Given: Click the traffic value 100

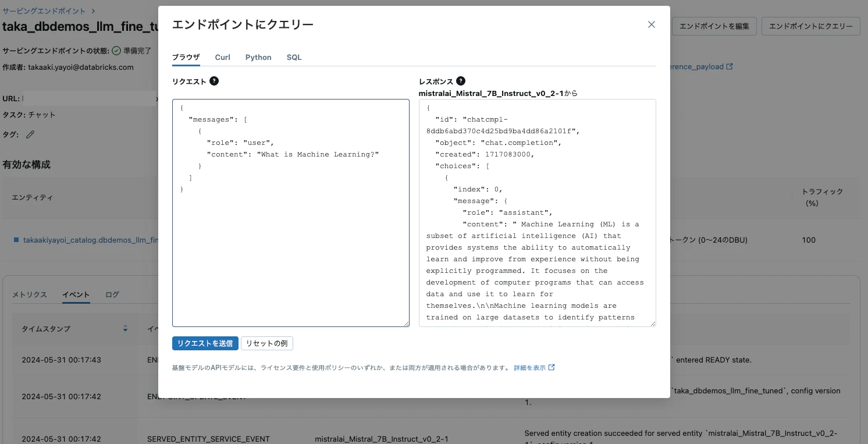Looking at the screenshot, I should click(x=809, y=240).
